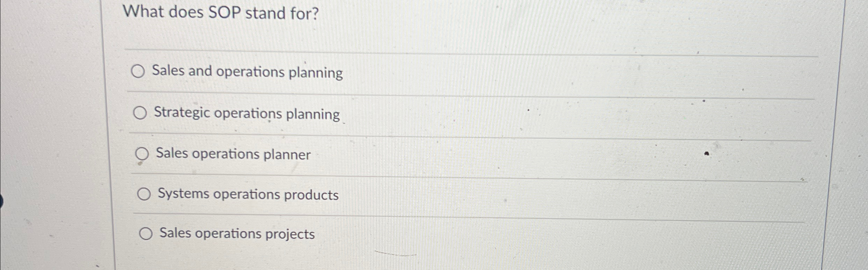Select the 'Sales and operations planning' radio button
Screen dimensions: 868x270
[139, 72]
